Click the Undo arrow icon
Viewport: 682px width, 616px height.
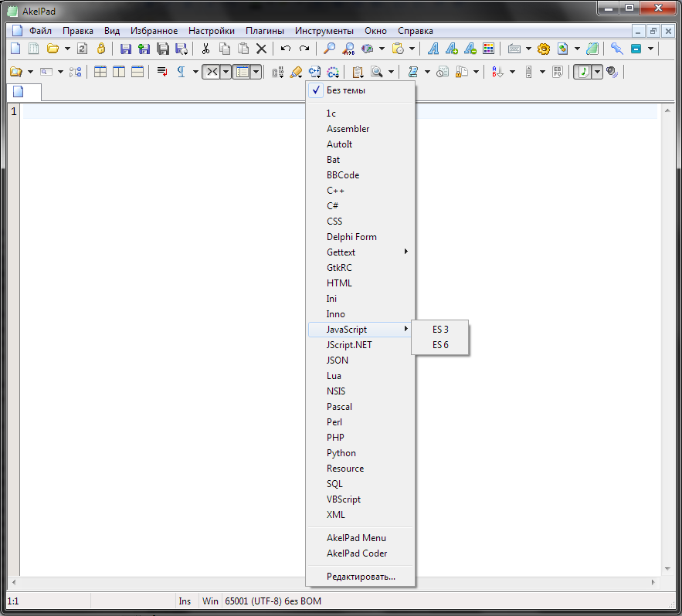coord(286,49)
